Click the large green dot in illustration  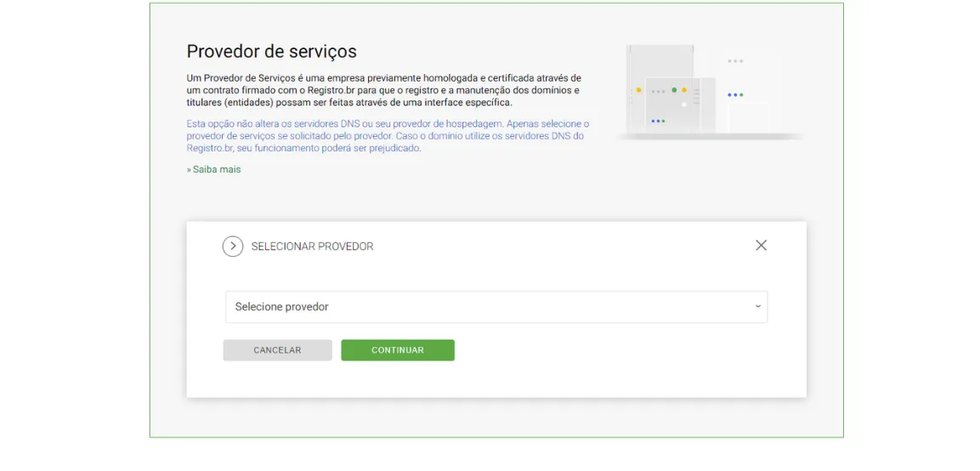[x=674, y=90]
